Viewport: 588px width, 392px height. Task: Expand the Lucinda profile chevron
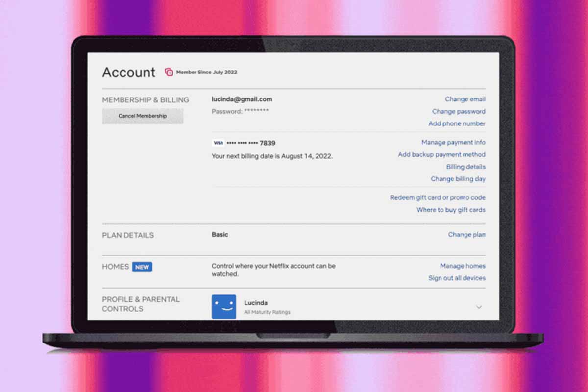479,307
